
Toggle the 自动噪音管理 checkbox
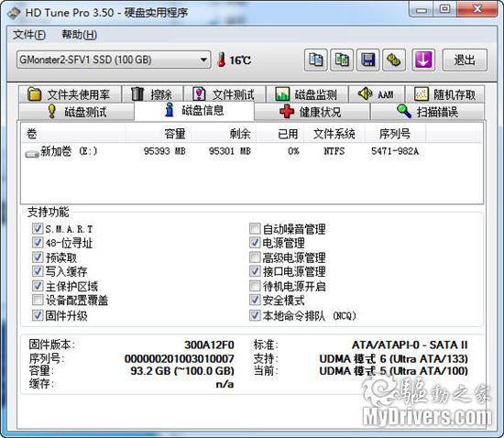coord(255,228)
